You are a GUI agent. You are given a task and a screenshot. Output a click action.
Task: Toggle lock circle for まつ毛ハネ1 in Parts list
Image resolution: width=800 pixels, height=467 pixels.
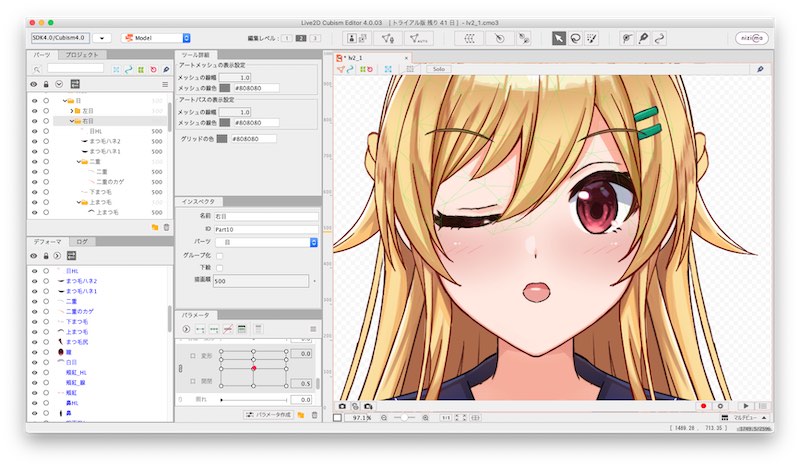click(46, 152)
